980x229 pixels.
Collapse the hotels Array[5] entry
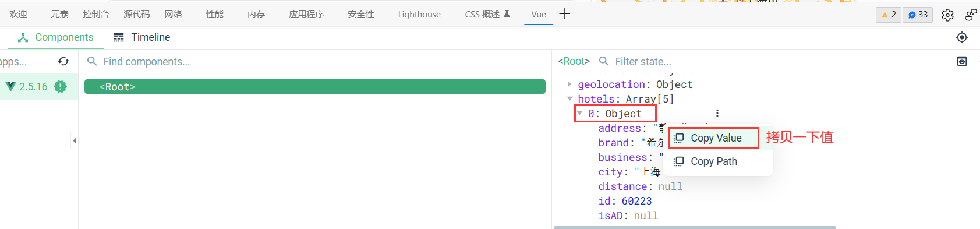tap(569, 99)
